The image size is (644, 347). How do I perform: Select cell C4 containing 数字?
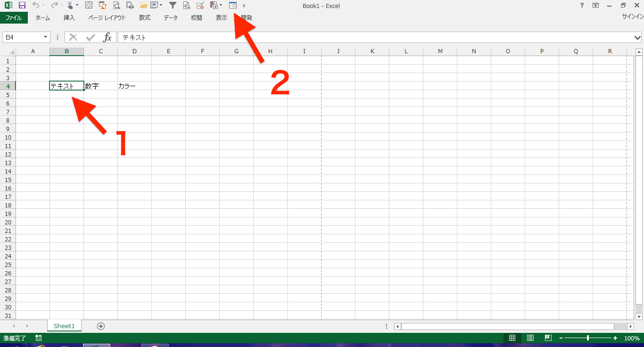100,86
